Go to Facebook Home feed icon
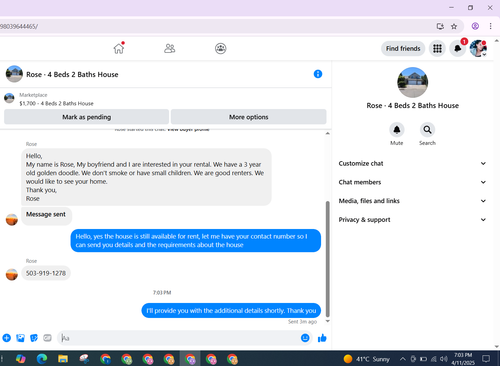This screenshot has height=366, width=500. 119,49
